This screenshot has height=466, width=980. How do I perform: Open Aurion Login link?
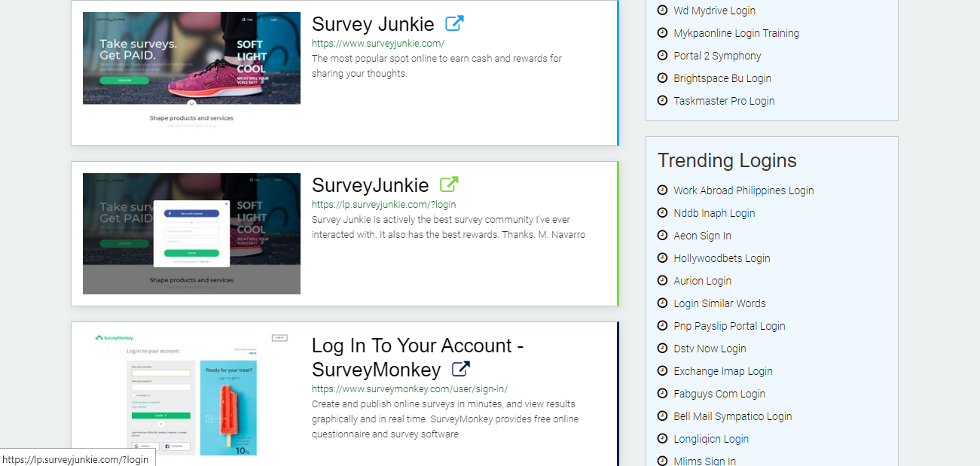point(702,281)
